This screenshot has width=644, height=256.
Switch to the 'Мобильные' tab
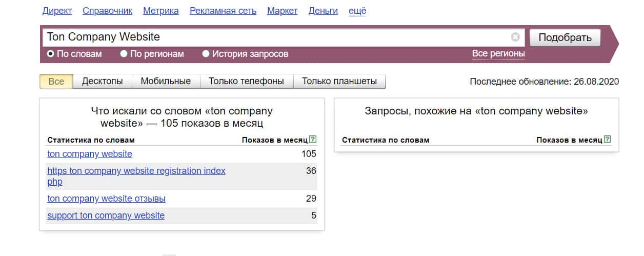(x=166, y=81)
